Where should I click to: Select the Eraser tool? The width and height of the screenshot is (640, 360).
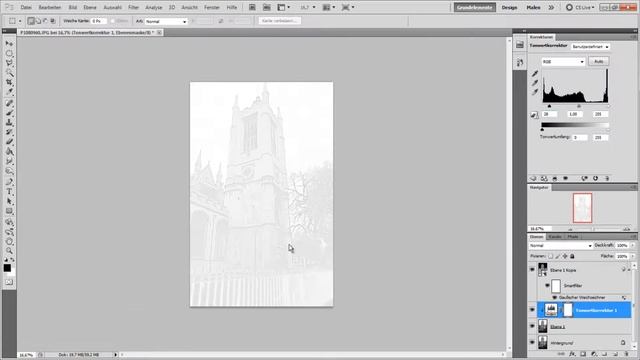click(9, 142)
